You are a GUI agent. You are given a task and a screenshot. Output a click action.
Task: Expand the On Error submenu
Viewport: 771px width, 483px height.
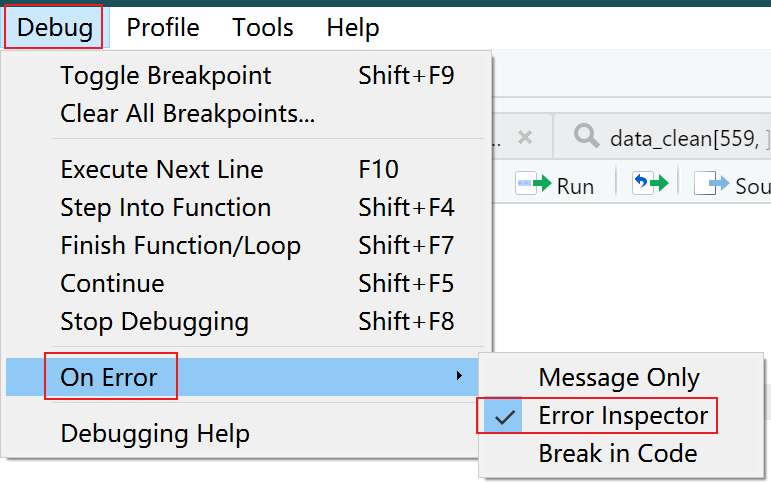[109, 377]
